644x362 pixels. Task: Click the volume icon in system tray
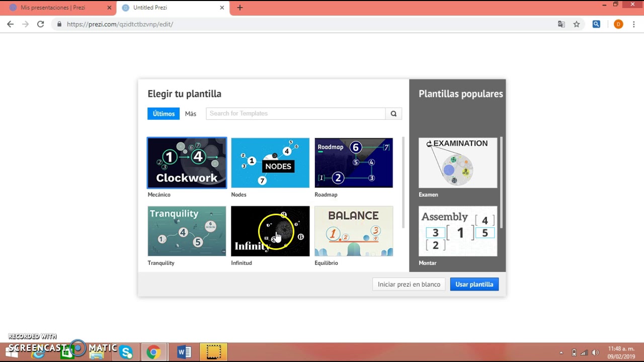[595, 353]
